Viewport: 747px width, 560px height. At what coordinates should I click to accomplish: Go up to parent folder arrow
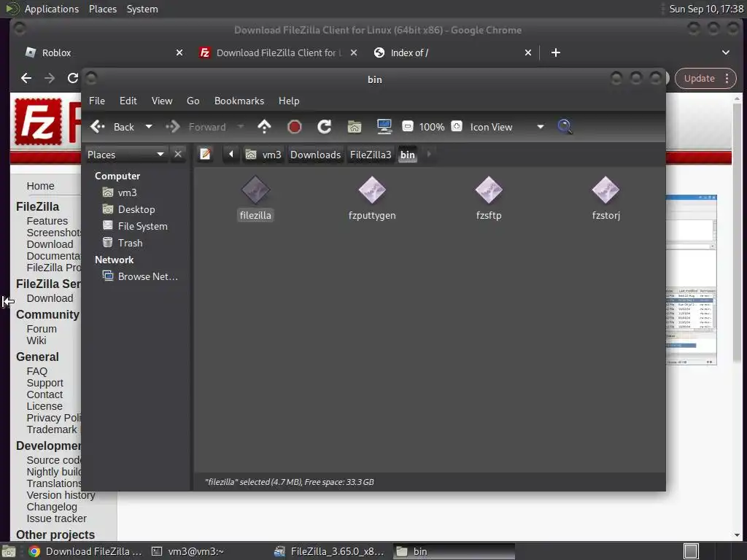point(264,127)
